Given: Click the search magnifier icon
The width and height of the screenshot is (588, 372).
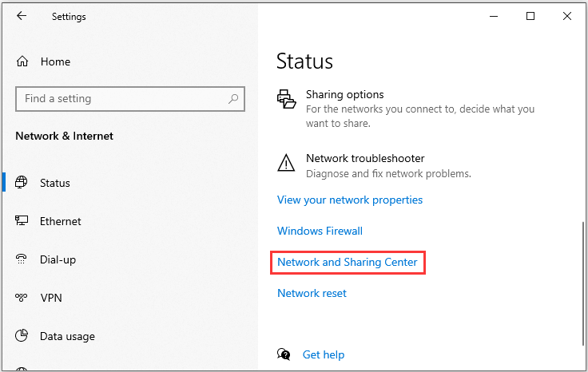Looking at the screenshot, I should pyautogui.click(x=233, y=99).
